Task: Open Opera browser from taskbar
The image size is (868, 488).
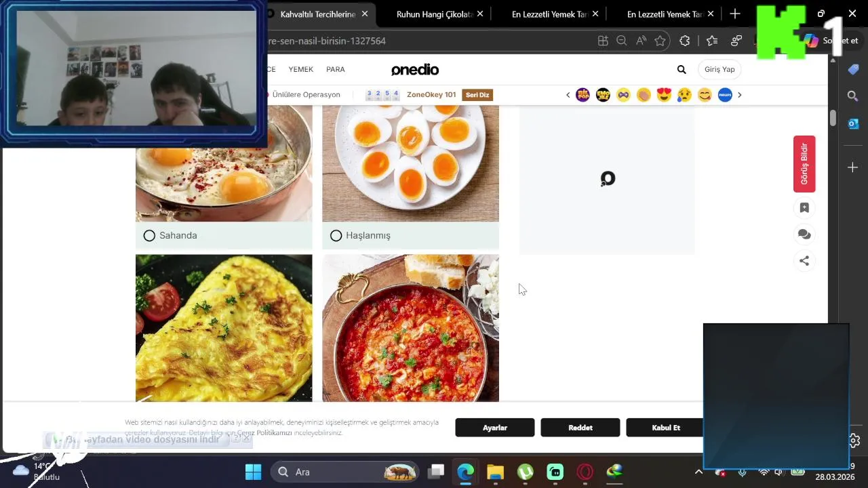Action: (585, 472)
